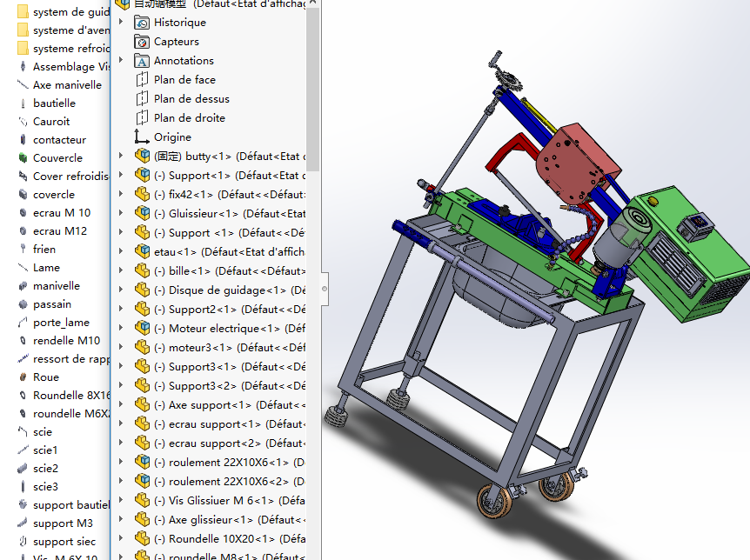The image size is (750, 560).
Task: Expand the Support <1> with space node
Action: point(121,232)
